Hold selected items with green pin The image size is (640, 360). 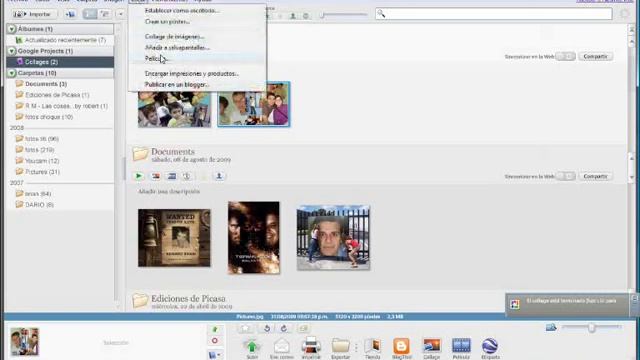(215, 329)
